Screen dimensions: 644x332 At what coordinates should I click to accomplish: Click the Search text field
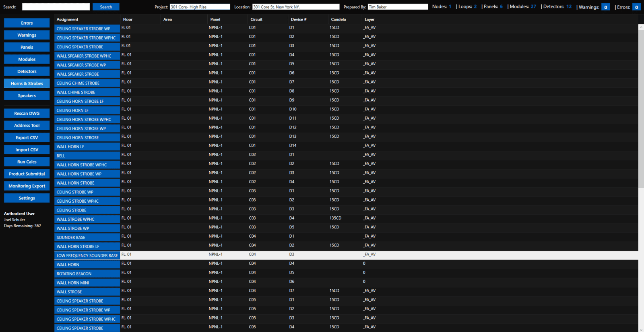(56, 7)
